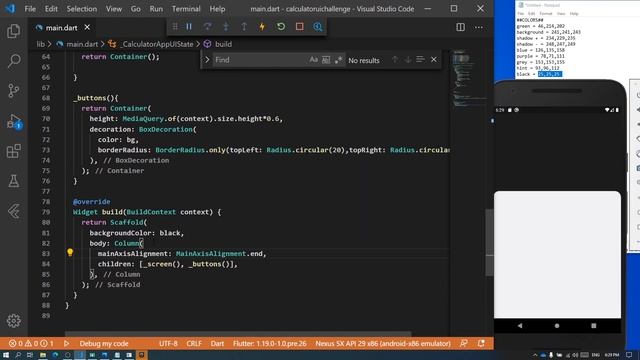Open the Widget Inspector from the debug toolbar
The image size is (640, 360).
[x=318, y=27]
